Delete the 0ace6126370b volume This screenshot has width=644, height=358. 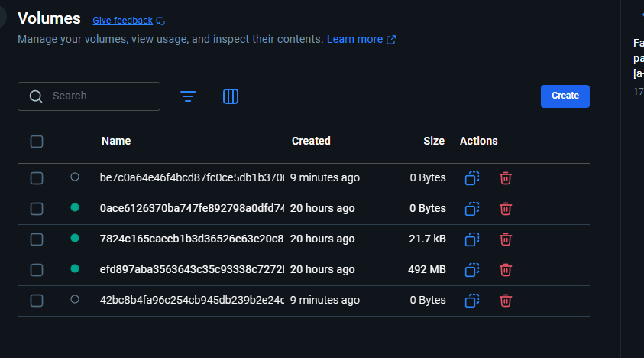click(x=506, y=209)
